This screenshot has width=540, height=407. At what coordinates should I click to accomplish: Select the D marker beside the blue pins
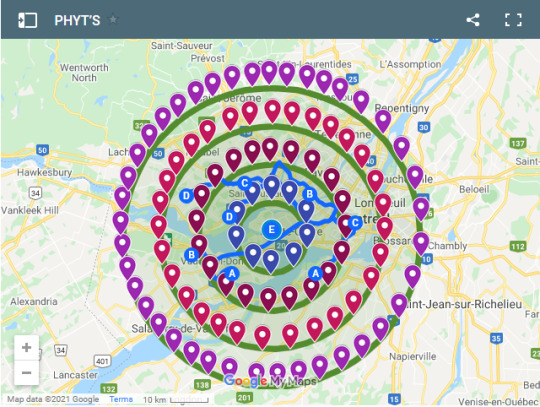click(229, 217)
